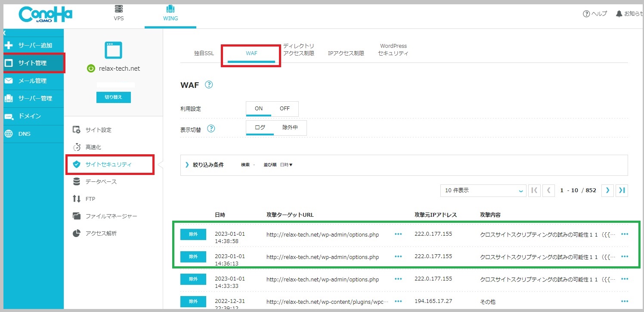
Task: Click 除外 for the 14:38:58 entry
Action: (193, 234)
